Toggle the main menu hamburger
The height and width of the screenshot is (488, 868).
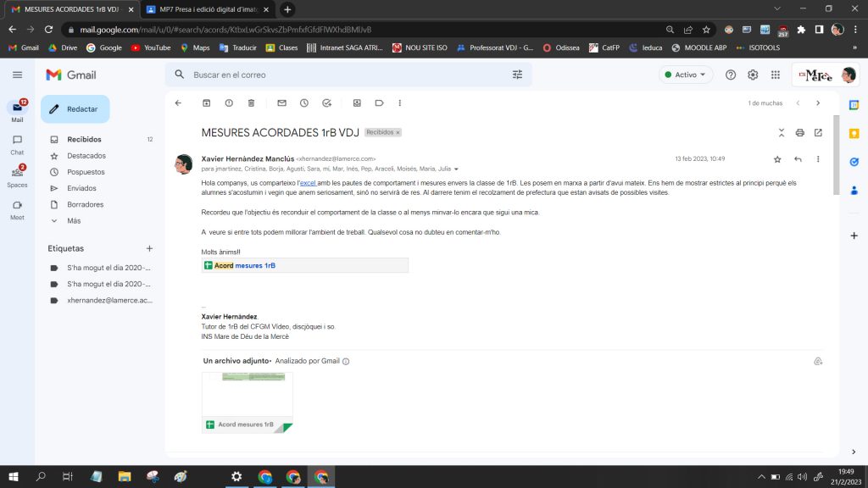(x=17, y=75)
